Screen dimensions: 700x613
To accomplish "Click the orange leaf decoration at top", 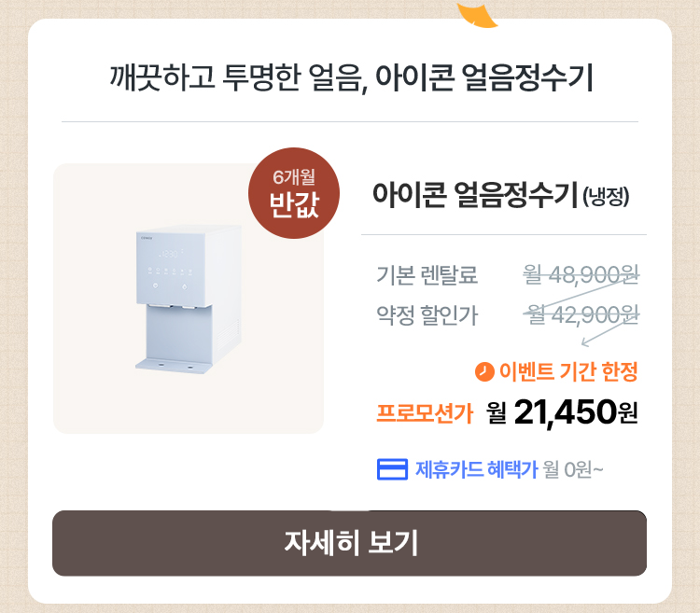I will coord(479,15).
